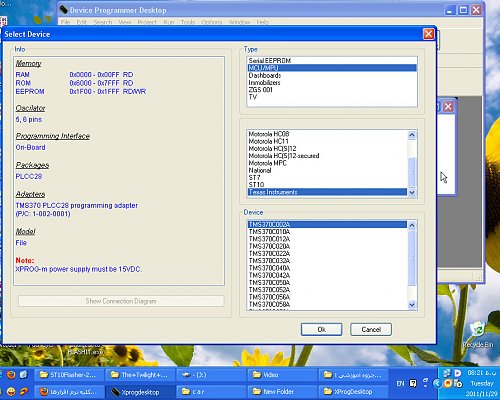This screenshot has height=400, width=500.
Task: Open Tools menu in Device Programmer Desktop
Action: tap(188, 22)
